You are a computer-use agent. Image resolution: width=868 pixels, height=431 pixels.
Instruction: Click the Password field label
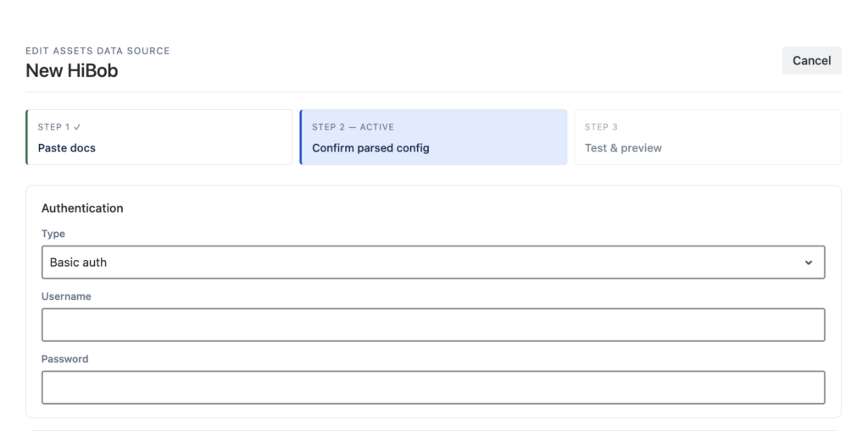pos(64,359)
